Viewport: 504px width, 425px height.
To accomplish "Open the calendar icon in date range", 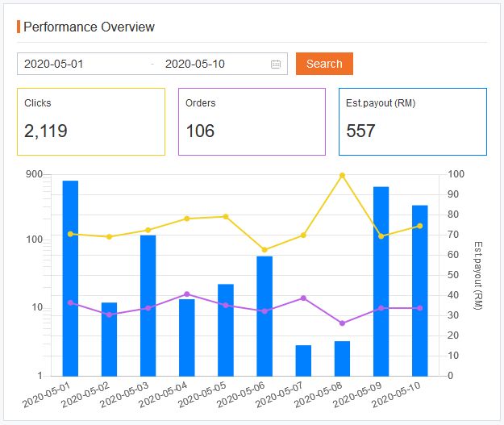I will 276,64.
